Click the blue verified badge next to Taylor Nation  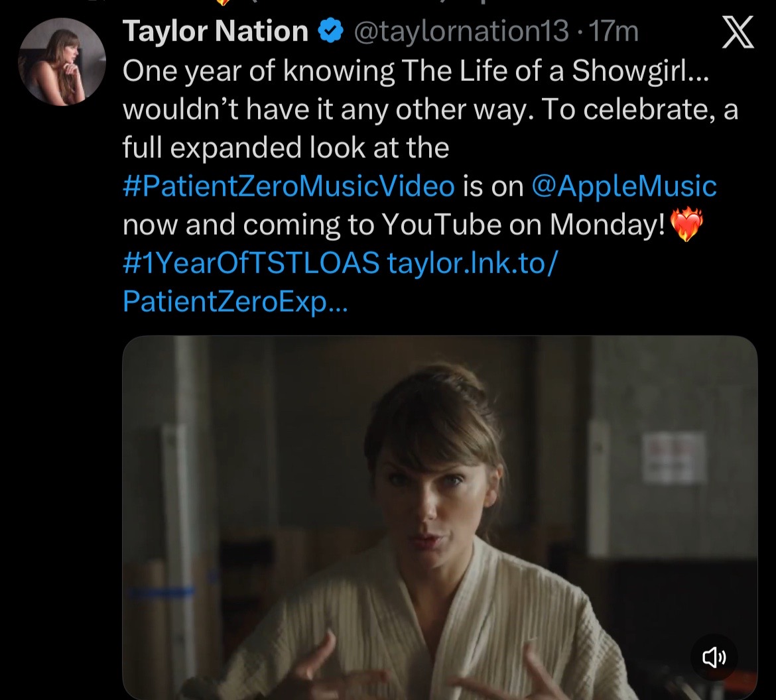330,31
